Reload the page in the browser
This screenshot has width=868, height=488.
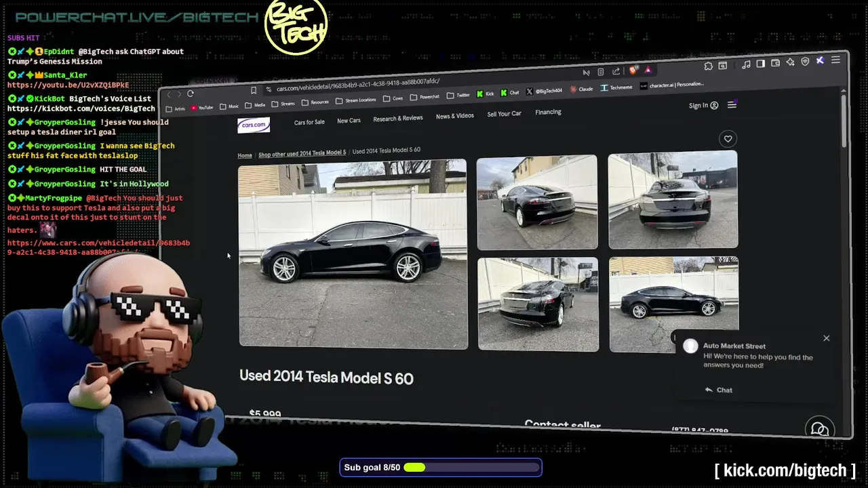click(x=191, y=94)
